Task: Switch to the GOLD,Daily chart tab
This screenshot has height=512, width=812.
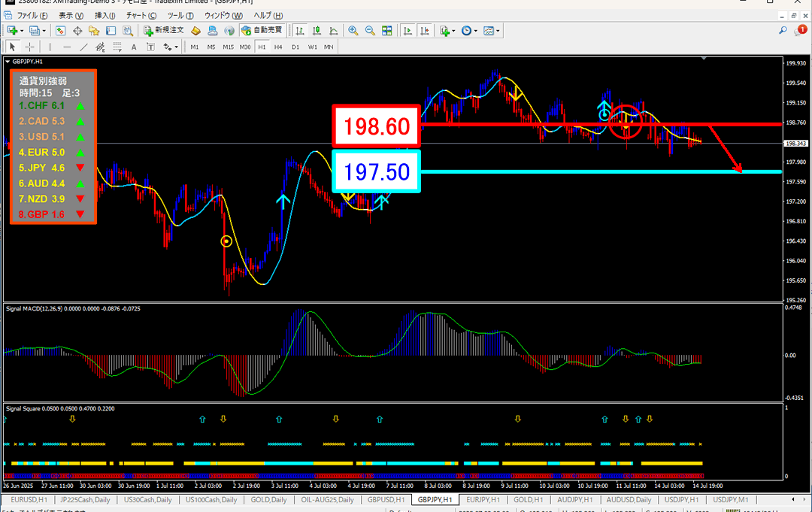Action: pos(268,499)
